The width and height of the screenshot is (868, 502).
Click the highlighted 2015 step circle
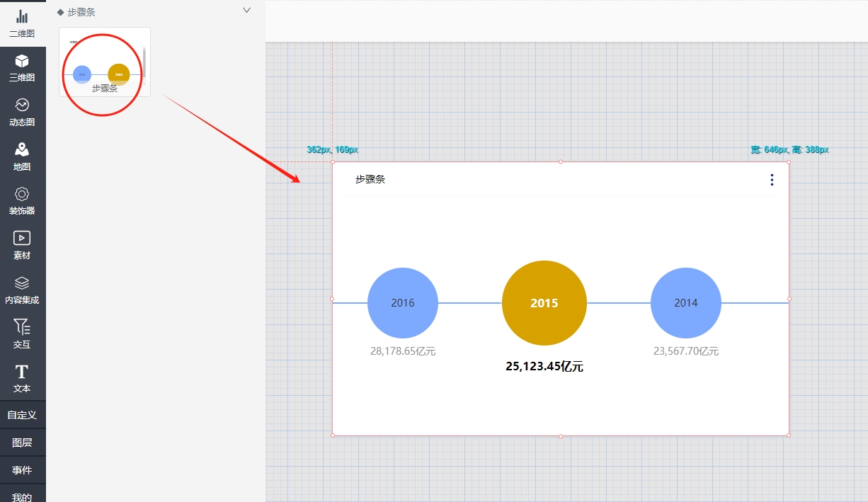pos(544,303)
